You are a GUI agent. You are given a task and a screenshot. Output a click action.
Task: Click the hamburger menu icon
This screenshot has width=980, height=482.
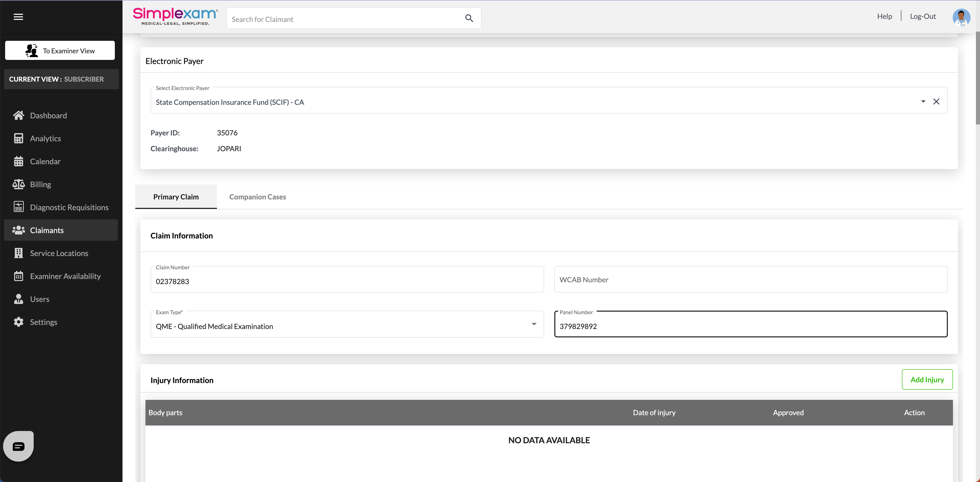[18, 17]
